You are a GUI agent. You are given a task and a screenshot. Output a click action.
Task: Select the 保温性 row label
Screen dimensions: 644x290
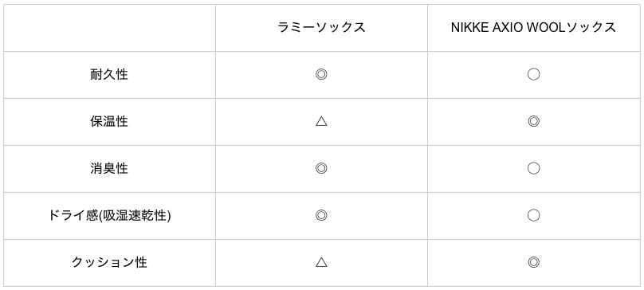pyautogui.click(x=109, y=122)
